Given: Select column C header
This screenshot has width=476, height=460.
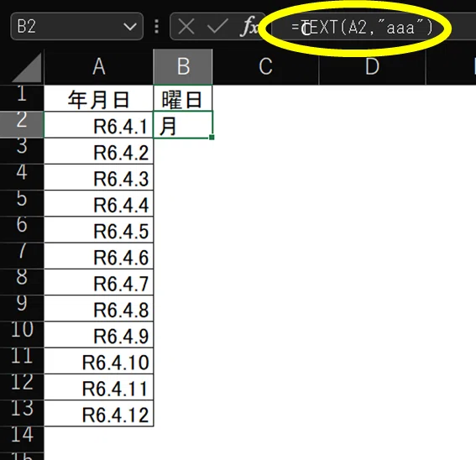Looking at the screenshot, I should 265,67.
